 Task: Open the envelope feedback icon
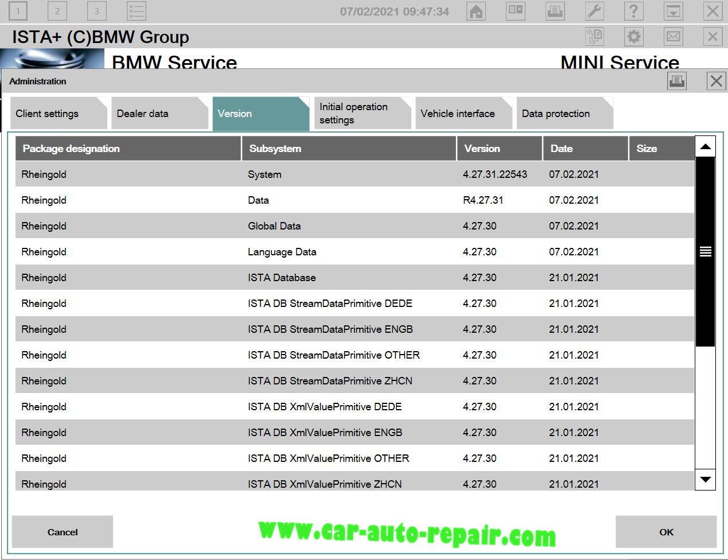(673, 37)
